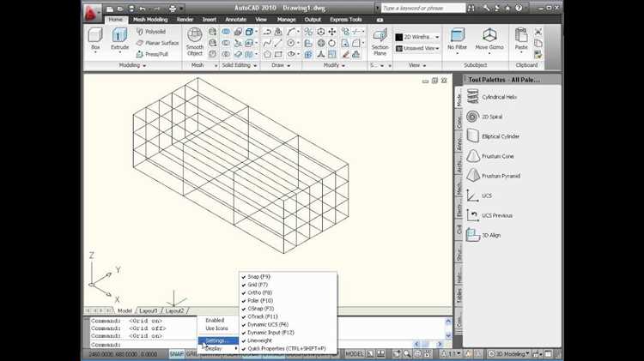
Task: Click the UCS palette tool
Action: point(479,196)
